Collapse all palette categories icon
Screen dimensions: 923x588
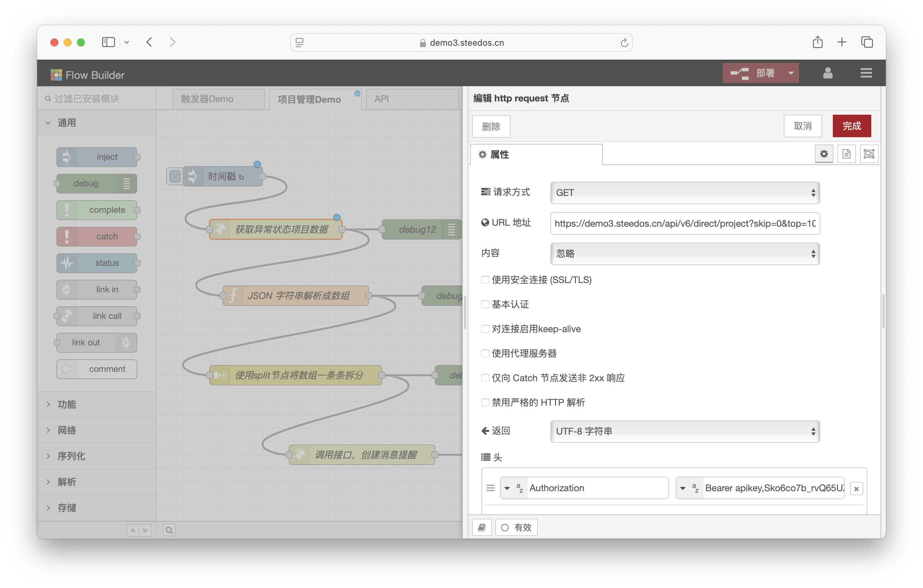[x=133, y=530]
